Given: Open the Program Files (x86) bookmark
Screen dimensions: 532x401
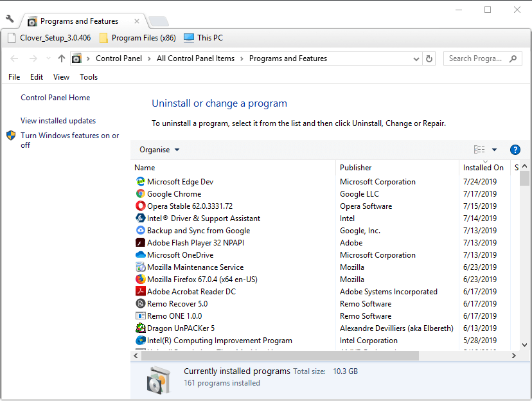Looking at the screenshot, I should (137, 38).
